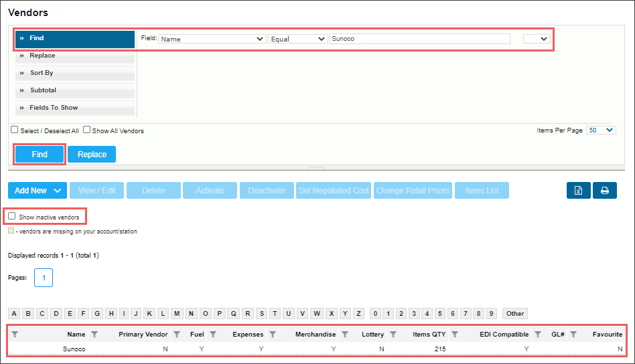Click Set Negotiated Cost button
The height and width of the screenshot is (364, 635).
coord(334,191)
